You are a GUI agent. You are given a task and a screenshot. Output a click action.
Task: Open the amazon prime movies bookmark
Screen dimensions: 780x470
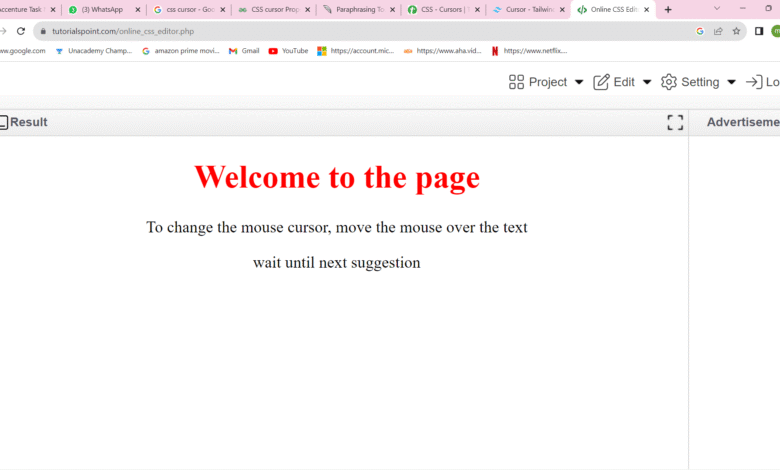click(x=181, y=51)
